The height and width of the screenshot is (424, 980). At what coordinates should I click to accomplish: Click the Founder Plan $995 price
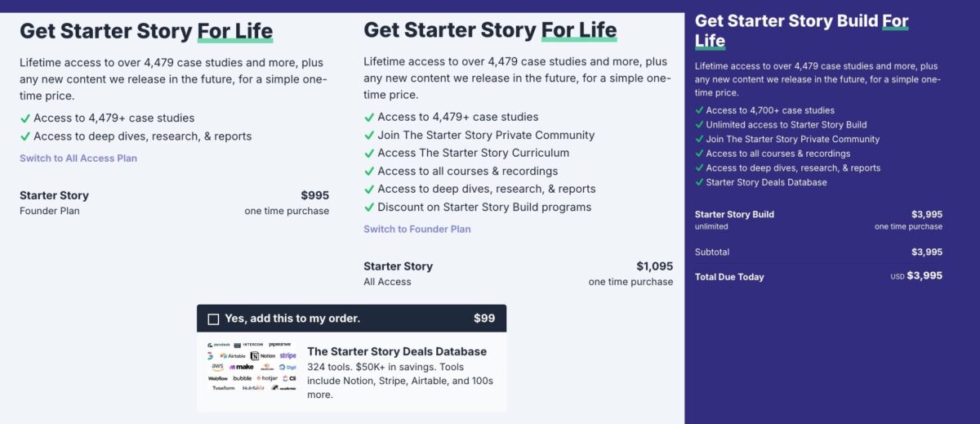(x=314, y=195)
